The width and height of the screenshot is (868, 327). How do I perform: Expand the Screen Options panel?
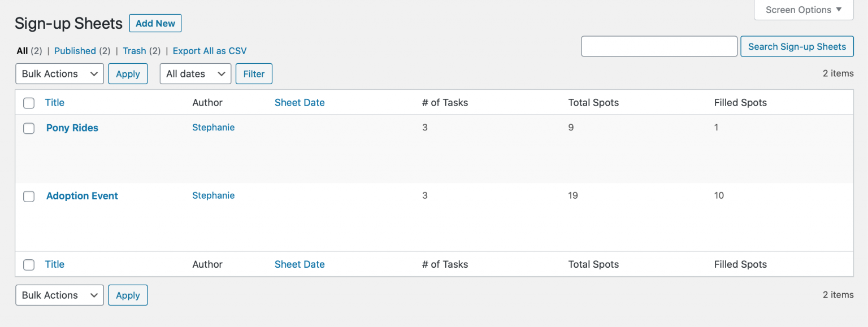click(x=804, y=10)
